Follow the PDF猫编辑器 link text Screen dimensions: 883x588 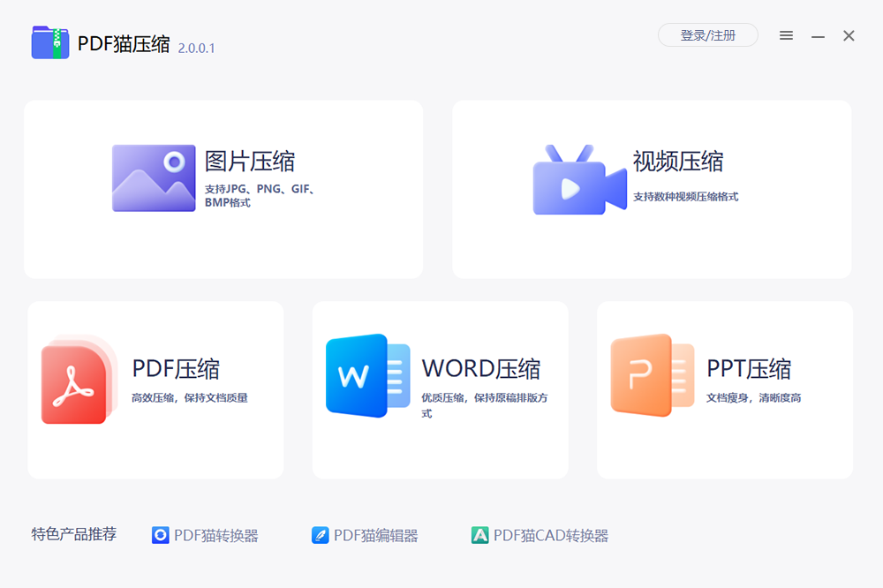(375, 536)
